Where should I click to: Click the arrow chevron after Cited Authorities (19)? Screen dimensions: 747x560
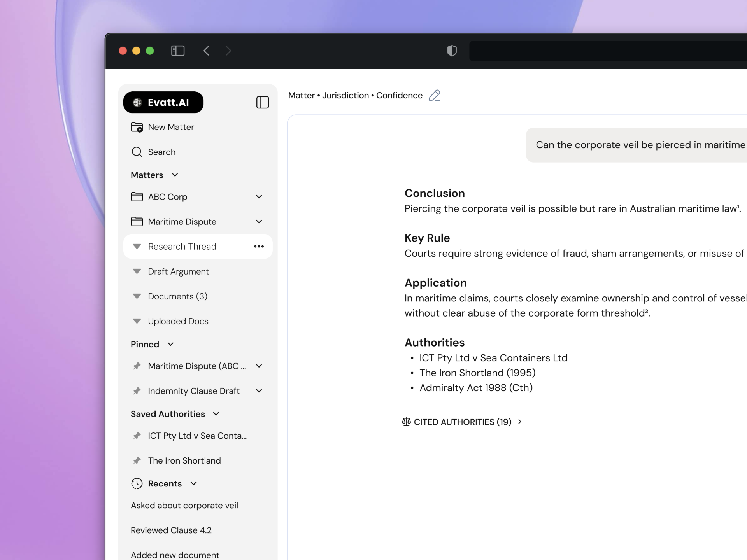click(x=520, y=422)
